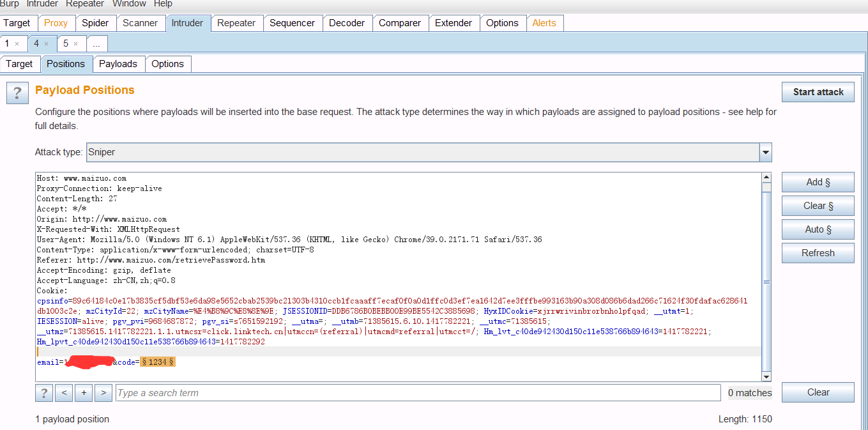The height and width of the screenshot is (430, 868).
Task: Click the Accept-Encoding: gzip, deflate line
Action: (104, 270)
